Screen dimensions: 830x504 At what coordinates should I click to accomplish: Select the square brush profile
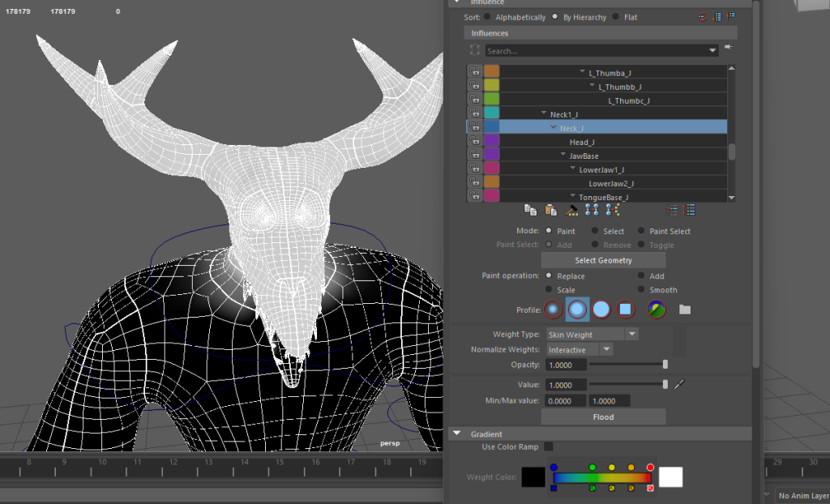pos(624,309)
